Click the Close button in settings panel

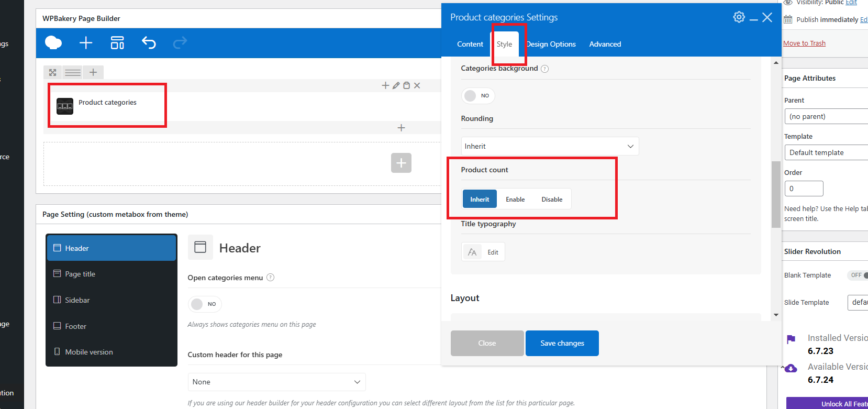(487, 343)
